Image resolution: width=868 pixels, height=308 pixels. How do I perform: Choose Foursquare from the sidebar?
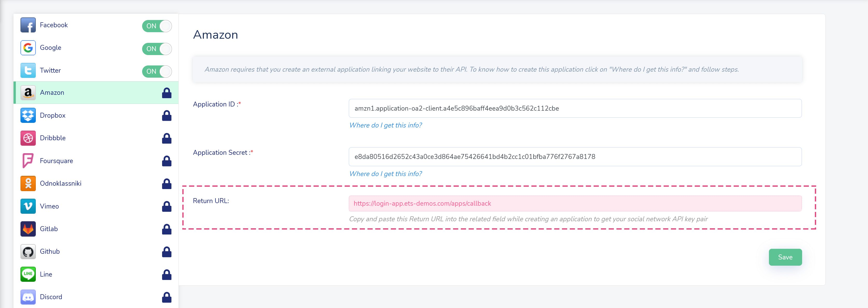96,160
